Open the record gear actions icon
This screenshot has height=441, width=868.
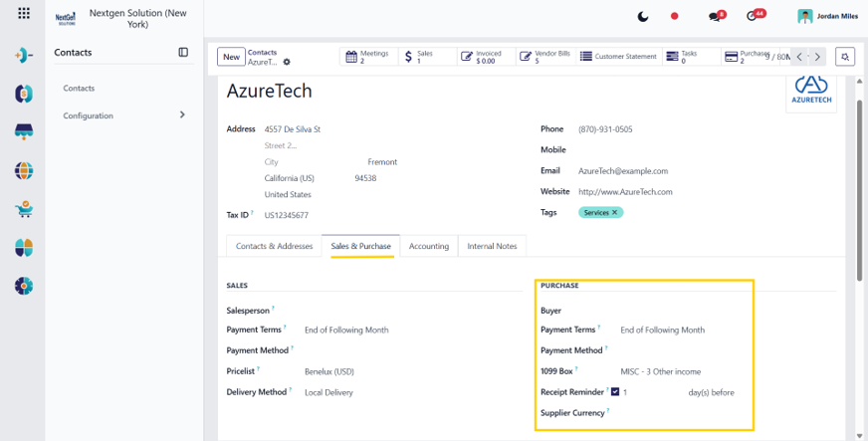[287, 62]
